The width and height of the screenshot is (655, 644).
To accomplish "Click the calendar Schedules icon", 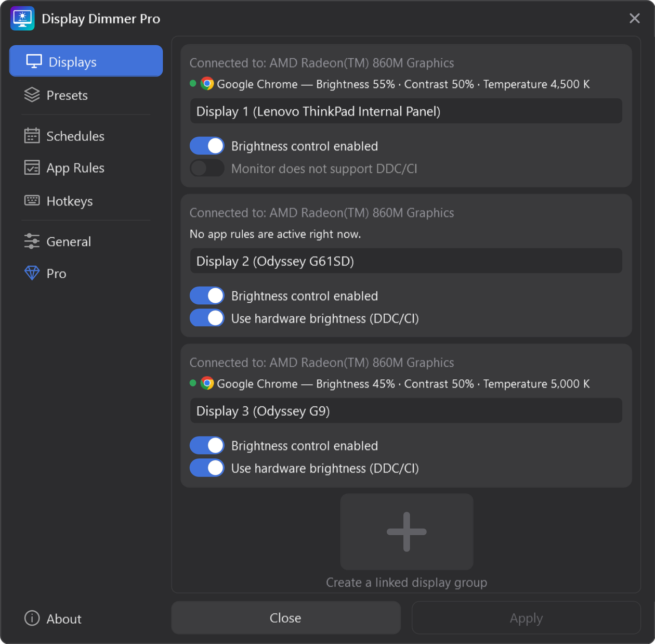I will [x=32, y=136].
